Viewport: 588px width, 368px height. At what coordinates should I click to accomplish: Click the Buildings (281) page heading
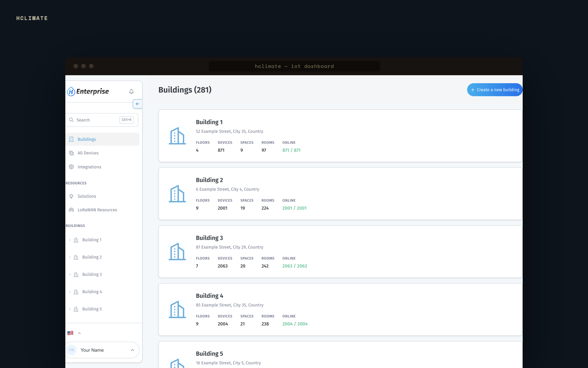(x=185, y=90)
